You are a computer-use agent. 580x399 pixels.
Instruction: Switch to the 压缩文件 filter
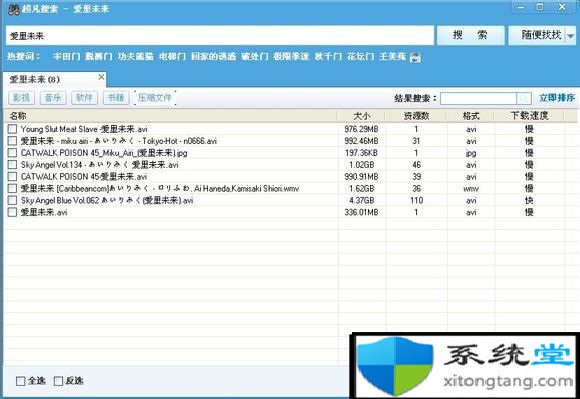pyautogui.click(x=155, y=98)
